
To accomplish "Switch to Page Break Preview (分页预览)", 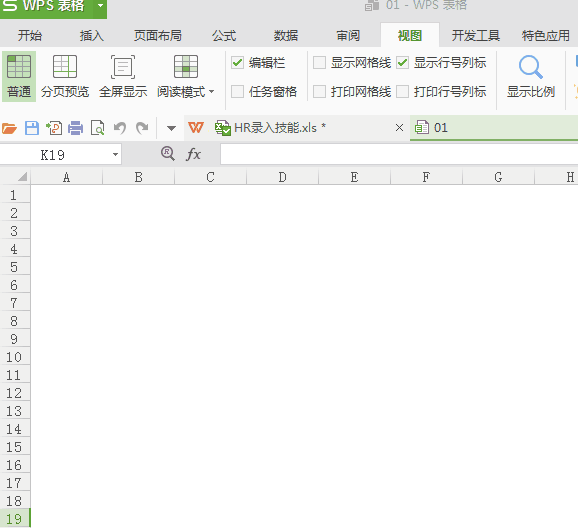I will (x=65, y=76).
